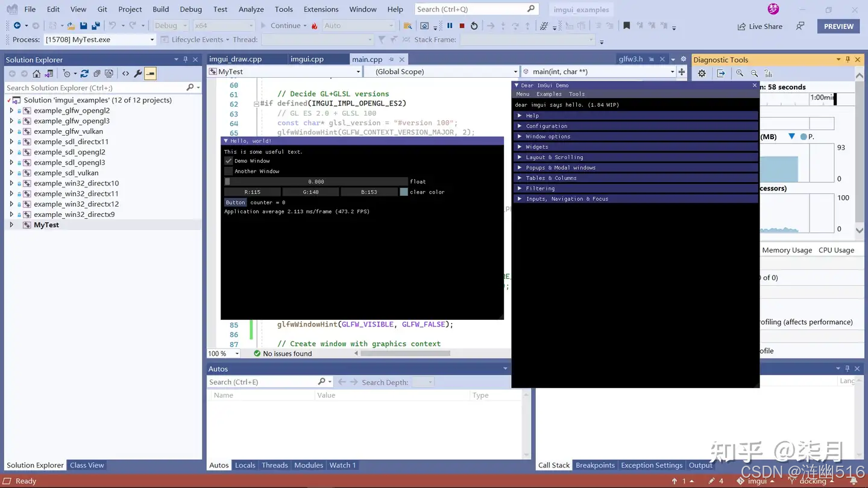Open the Process [15708] MyTest.exe dropdown
This screenshot has width=868, height=488.
(x=152, y=40)
